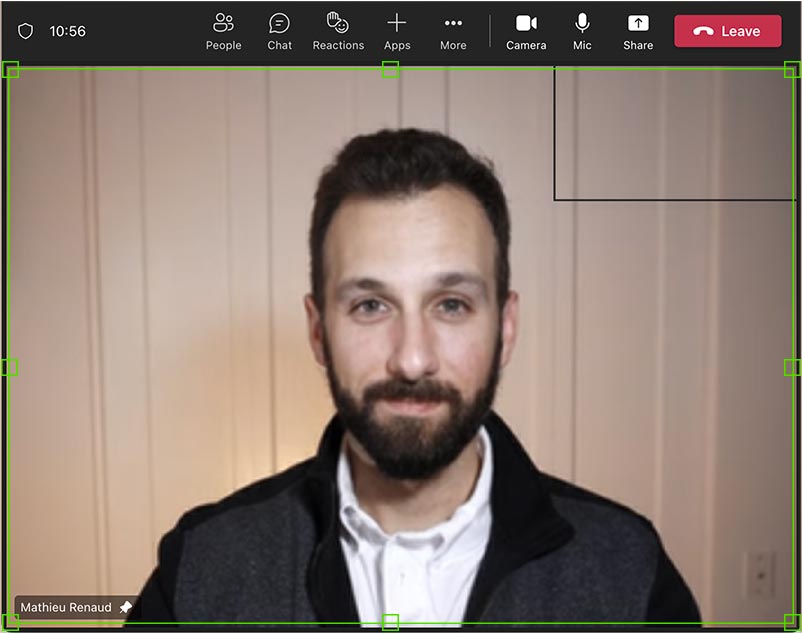
Task: Open the More options menu
Action: pos(453,32)
